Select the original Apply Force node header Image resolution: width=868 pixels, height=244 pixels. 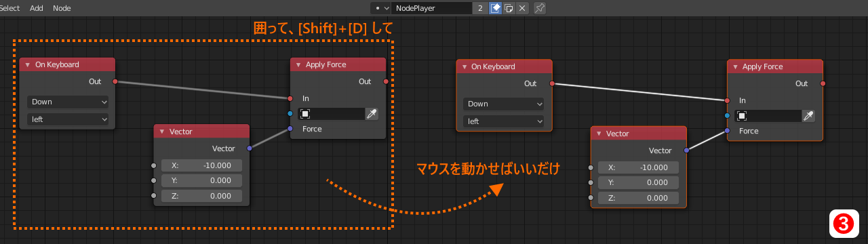(338, 64)
